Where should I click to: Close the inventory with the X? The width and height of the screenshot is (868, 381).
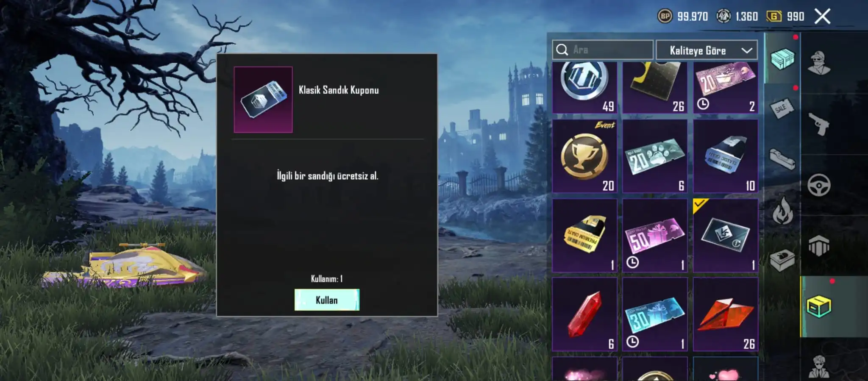pyautogui.click(x=822, y=17)
